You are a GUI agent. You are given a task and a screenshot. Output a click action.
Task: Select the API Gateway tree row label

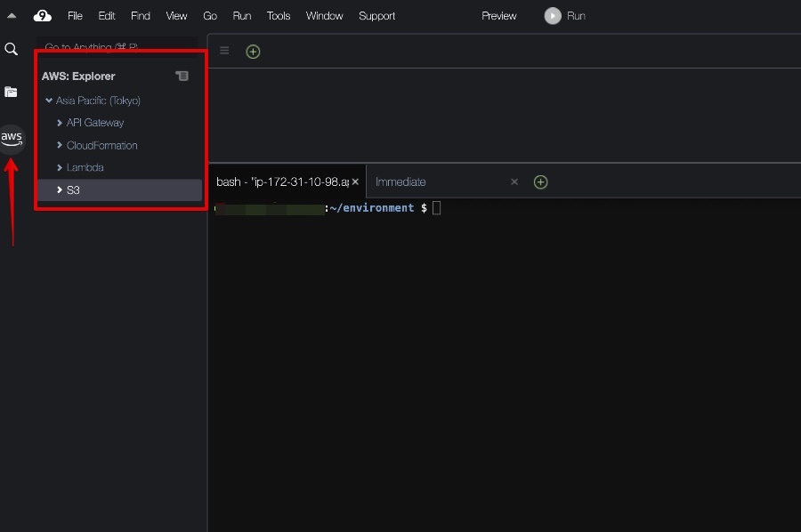coord(95,123)
